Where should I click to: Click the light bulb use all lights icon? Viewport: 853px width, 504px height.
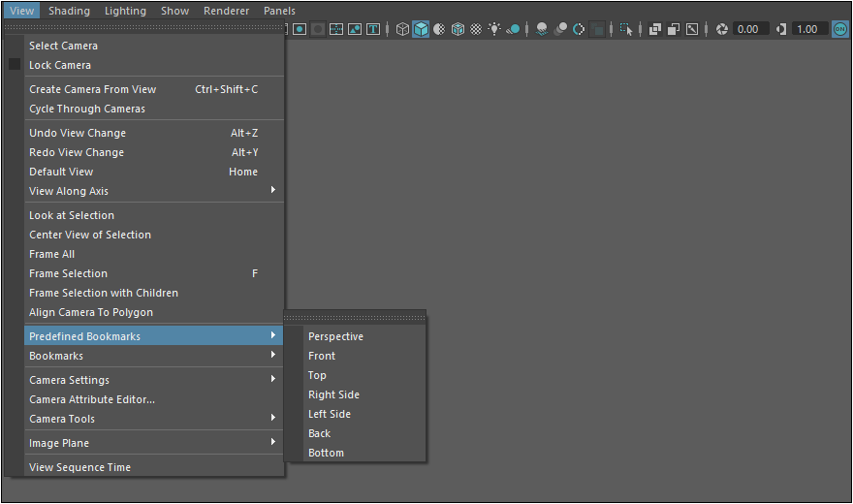(494, 29)
